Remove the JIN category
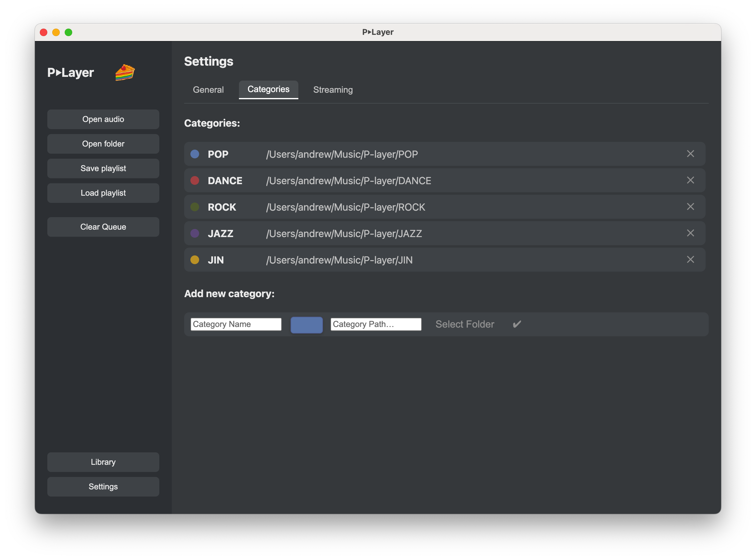This screenshot has height=560, width=756. (x=691, y=260)
